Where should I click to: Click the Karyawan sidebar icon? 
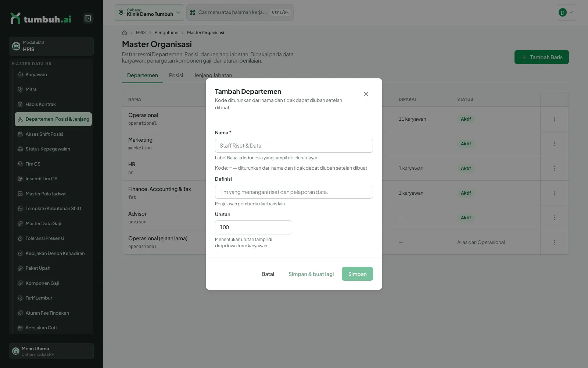(20, 74)
